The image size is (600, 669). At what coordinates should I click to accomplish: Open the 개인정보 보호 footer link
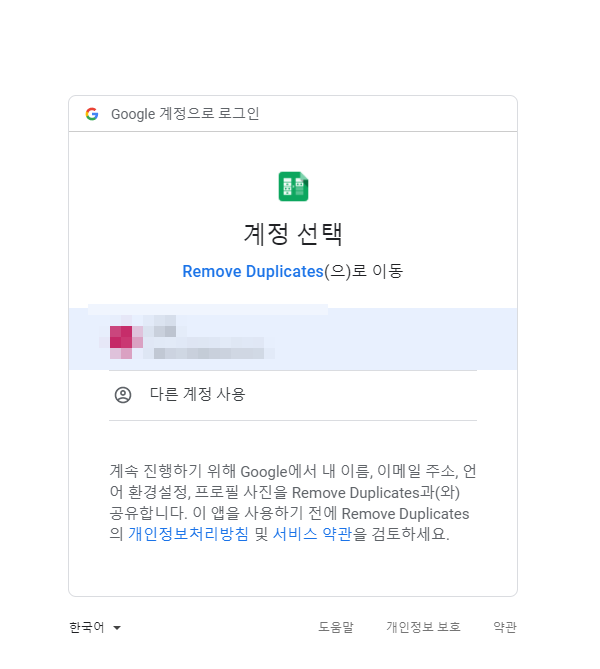[x=423, y=627]
